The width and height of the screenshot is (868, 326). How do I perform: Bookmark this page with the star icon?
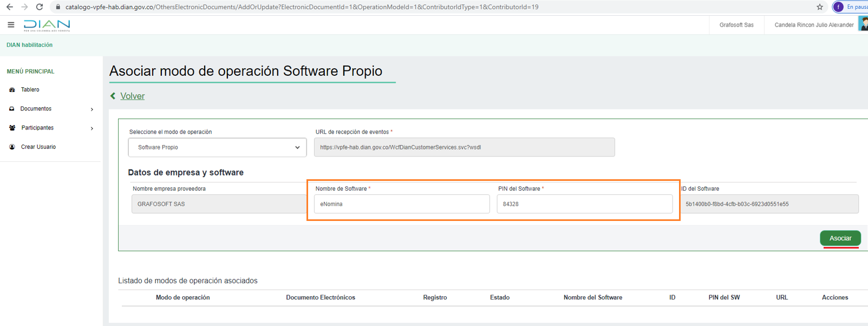819,7
